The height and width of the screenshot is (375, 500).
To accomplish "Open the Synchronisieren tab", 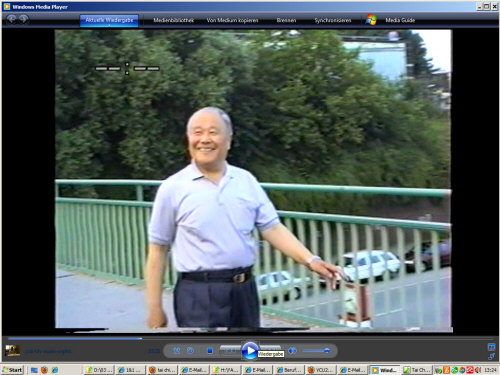I will pos(333,20).
